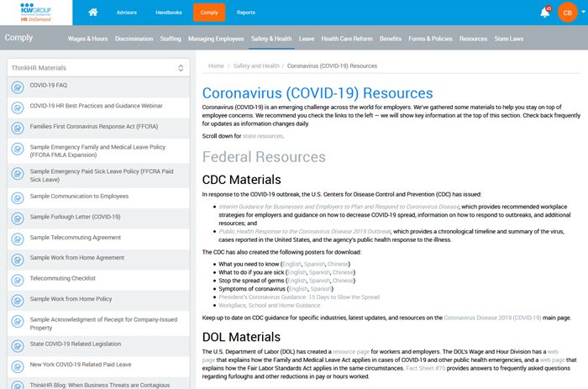The height and width of the screenshot is (389, 588).
Task: Open the DOL resource page link
Action: [351, 351]
